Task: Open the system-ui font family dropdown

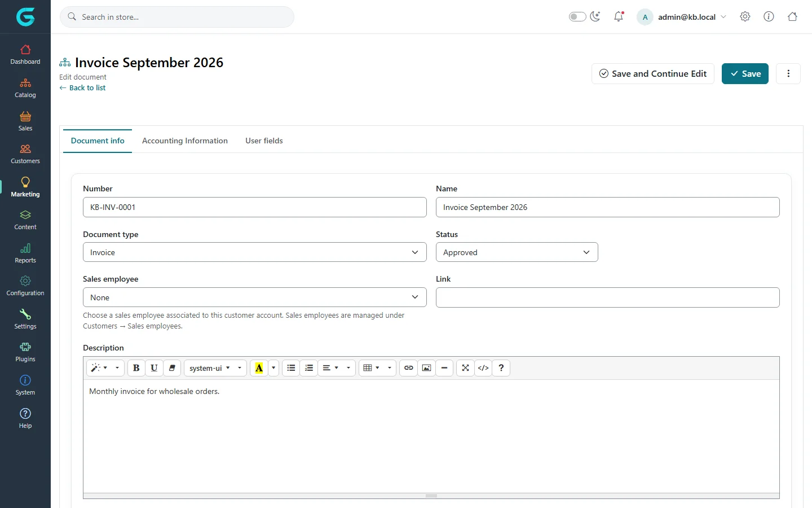Action: pos(215,368)
